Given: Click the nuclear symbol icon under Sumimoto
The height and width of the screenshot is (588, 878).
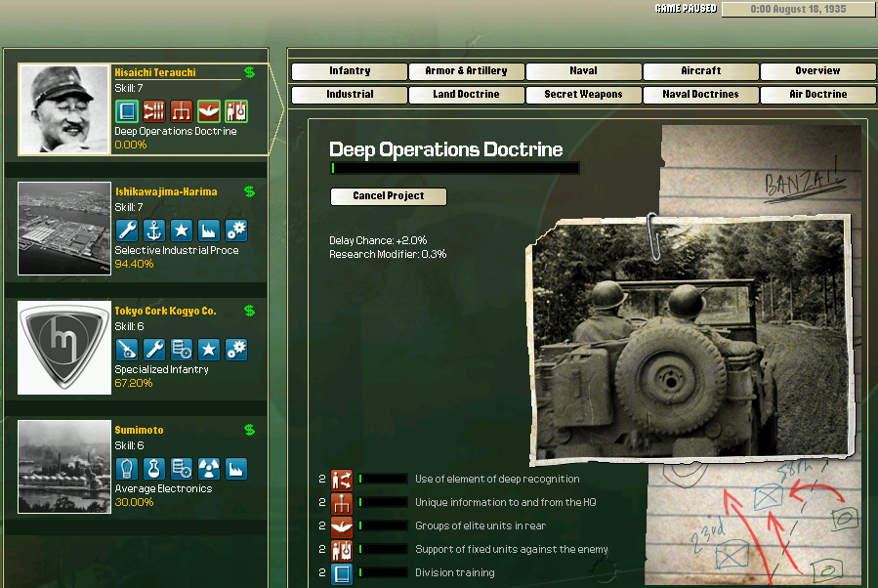Looking at the screenshot, I should click(209, 469).
